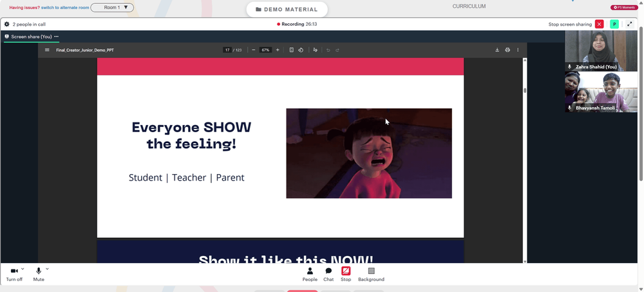
Task: Click the 2 people in call label
Action: pyautogui.click(x=29, y=24)
